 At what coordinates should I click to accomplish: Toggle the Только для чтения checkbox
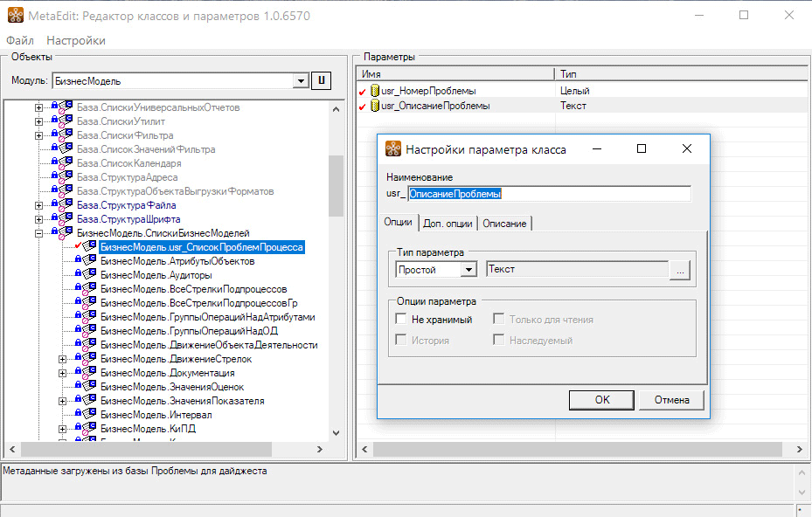499,320
